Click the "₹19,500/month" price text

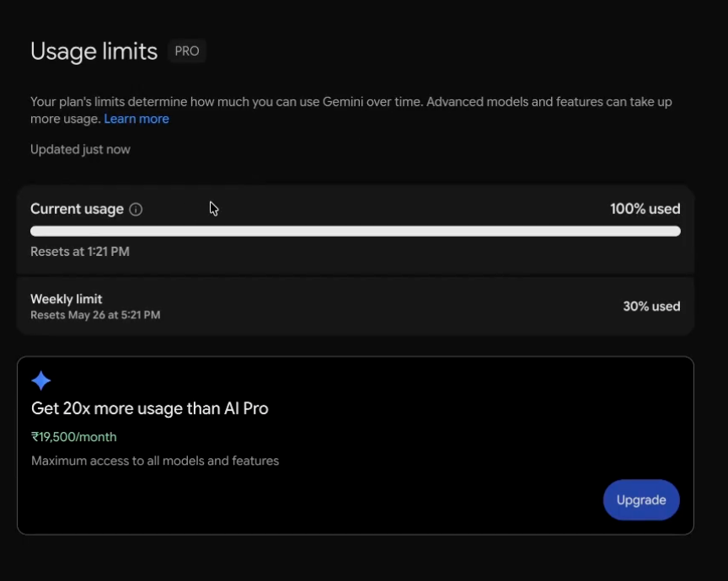click(x=74, y=437)
